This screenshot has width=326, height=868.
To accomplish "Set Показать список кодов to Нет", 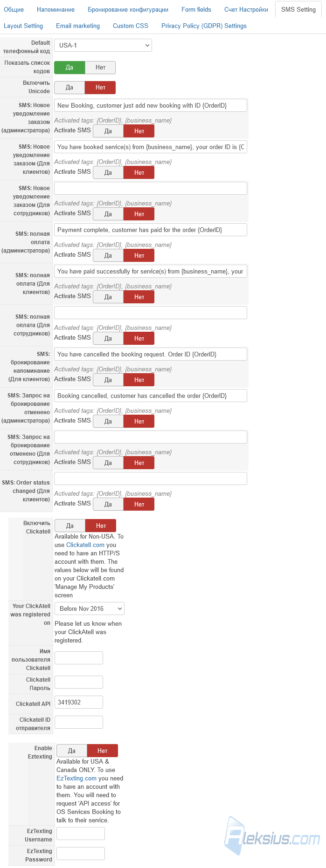I will (x=100, y=68).
